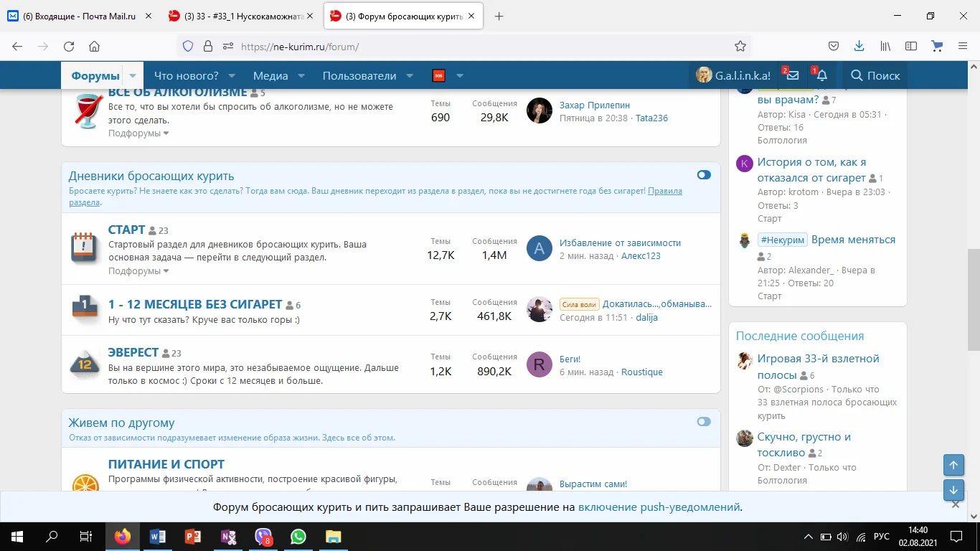Open a new browser tab
Image resolution: width=980 pixels, height=551 pixels.
click(499, 17)
